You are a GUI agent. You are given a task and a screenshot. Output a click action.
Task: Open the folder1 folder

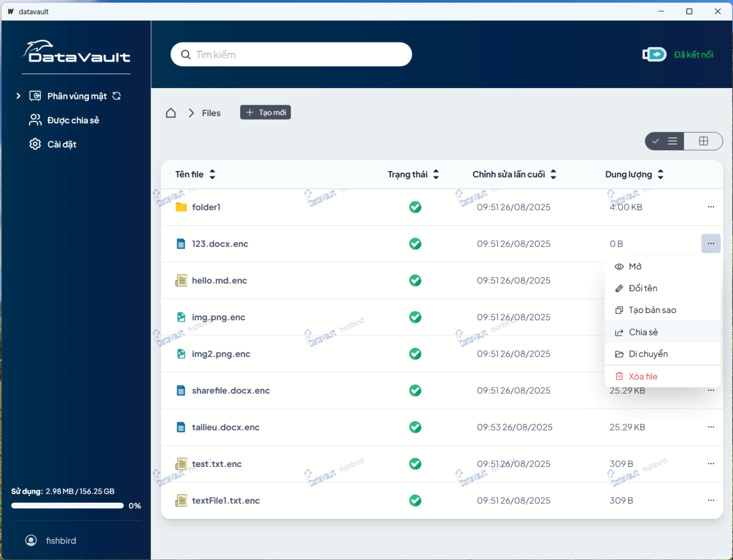click(x=206, y=207)
